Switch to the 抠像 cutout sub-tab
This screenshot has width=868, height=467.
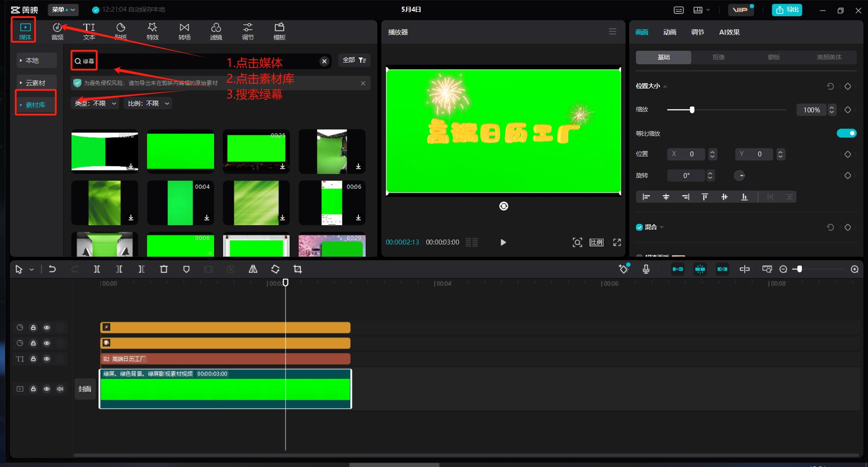coord(718,57)
